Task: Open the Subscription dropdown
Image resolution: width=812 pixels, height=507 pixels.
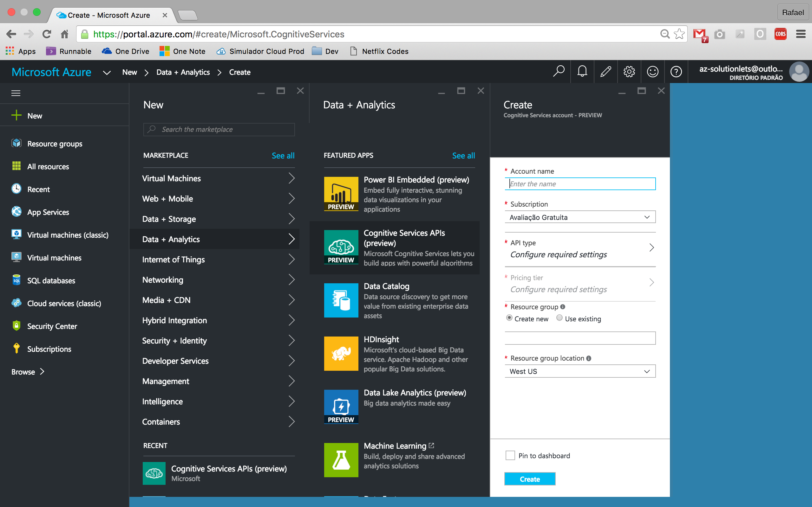Action: coord(580,217)
